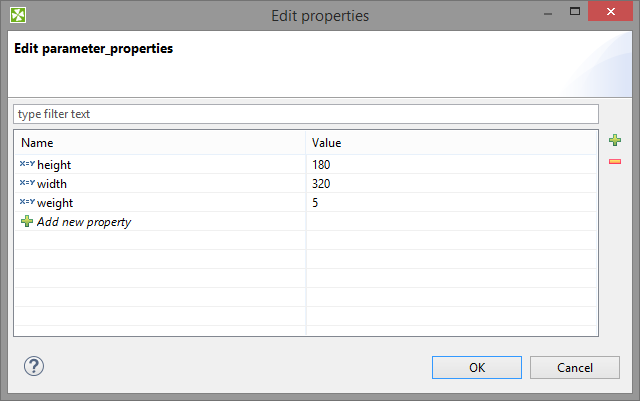Open the help question mark icon
Viewport: 640px width, 401px height.
(34, 366)
